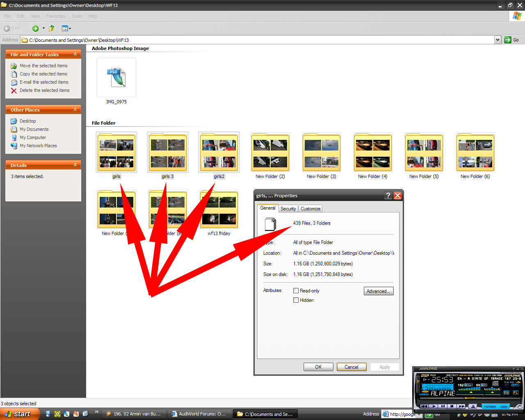Collapse the Details panel
The height and width of the screenshot is (420, 525).
pos(75,165)
